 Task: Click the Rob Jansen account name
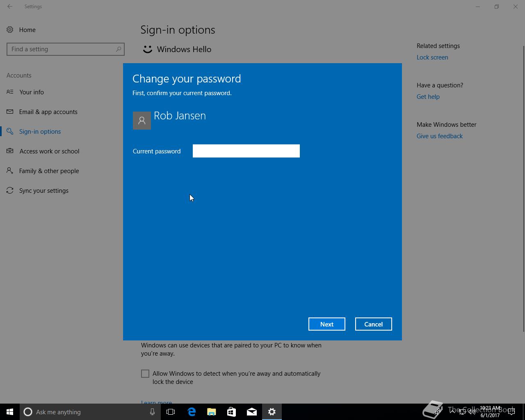[180, 116]
